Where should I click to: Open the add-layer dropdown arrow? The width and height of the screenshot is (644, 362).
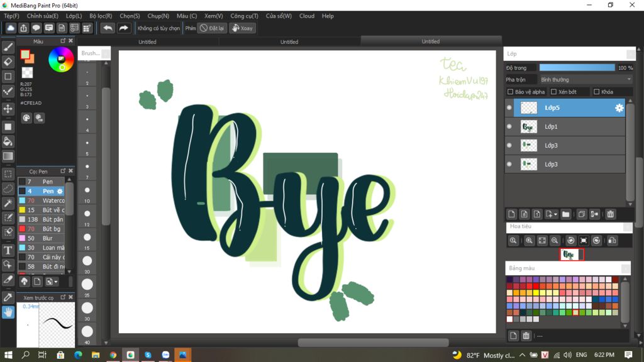pyautogui.click(x=555, y=215)
